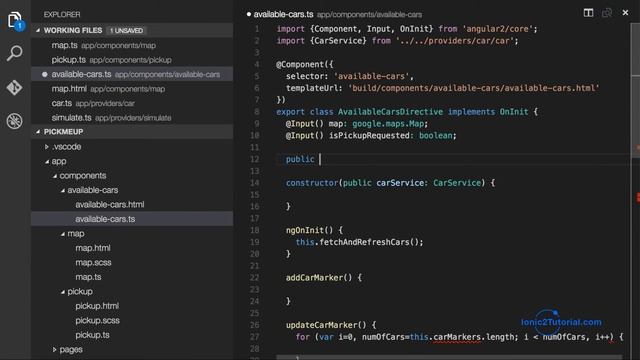Collapse the map folder in tree
This screenshot has height=360, width=640.
pyautogui.click(x=62, y=234)
